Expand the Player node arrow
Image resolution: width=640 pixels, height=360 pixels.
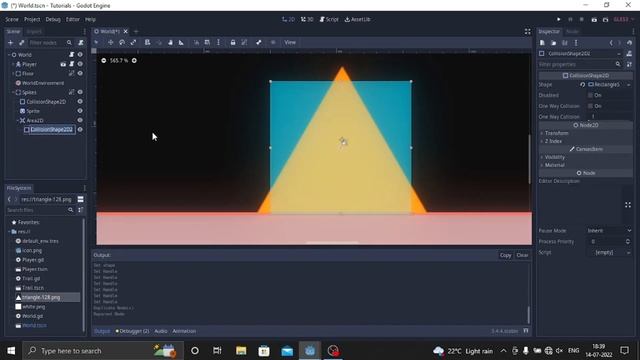(13, 64)
